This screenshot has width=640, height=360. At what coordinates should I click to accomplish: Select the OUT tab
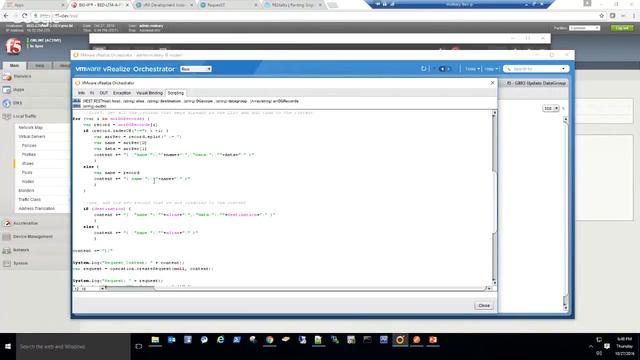[104, 93]
